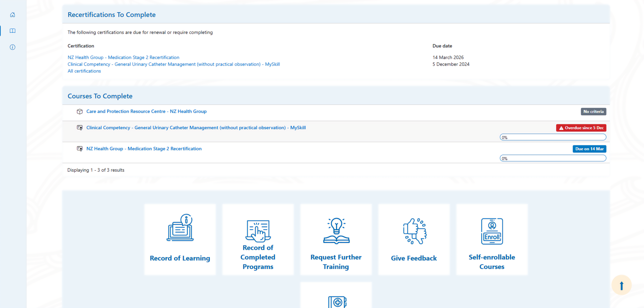Open All certifications link
Image resolution: width=644 pixels, height=308 pixels.
[84, 71]
